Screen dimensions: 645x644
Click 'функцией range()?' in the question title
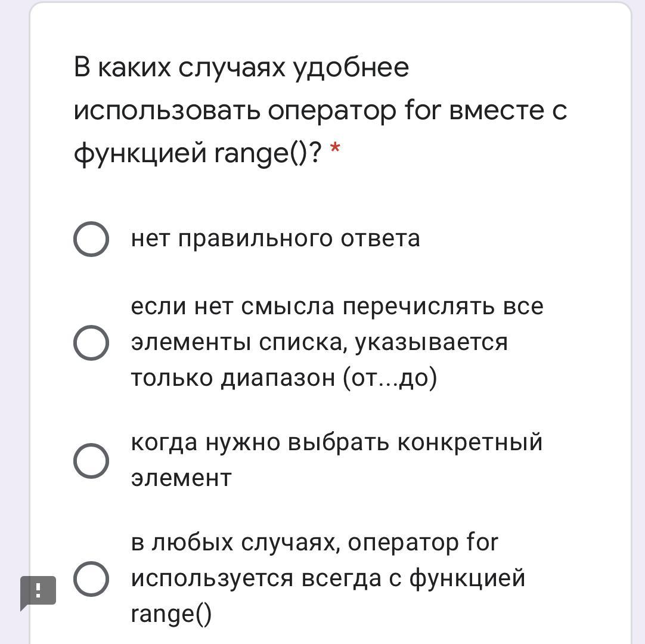tap(198, 154)
